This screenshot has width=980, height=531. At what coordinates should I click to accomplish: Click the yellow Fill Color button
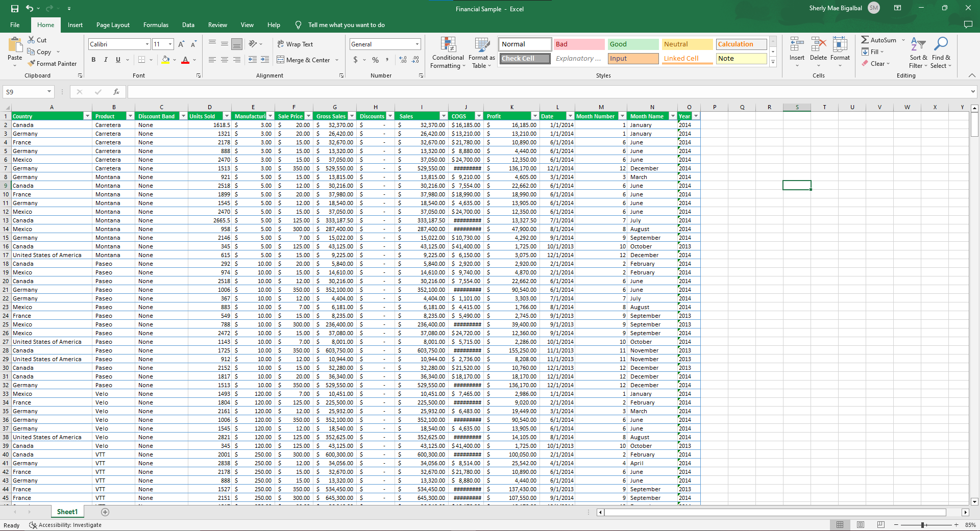165,60
